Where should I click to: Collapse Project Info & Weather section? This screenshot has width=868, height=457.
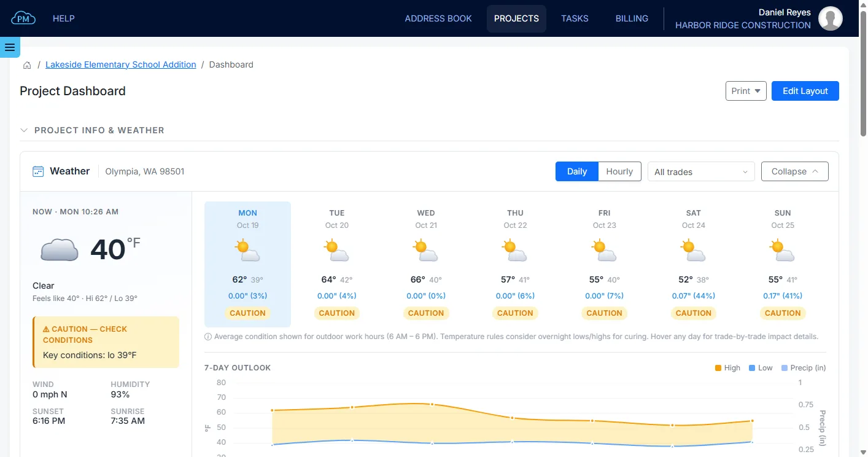(24, 130)
